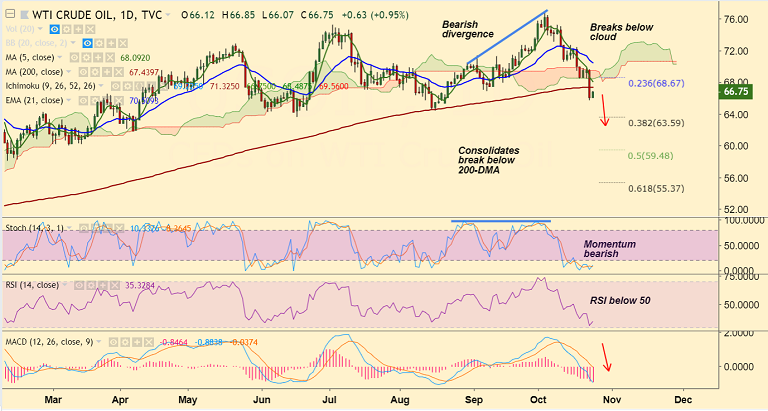The image size is (768, 411).
Task: Toggle visibility eye for BB (20, close, 2)
Action: 87,43
